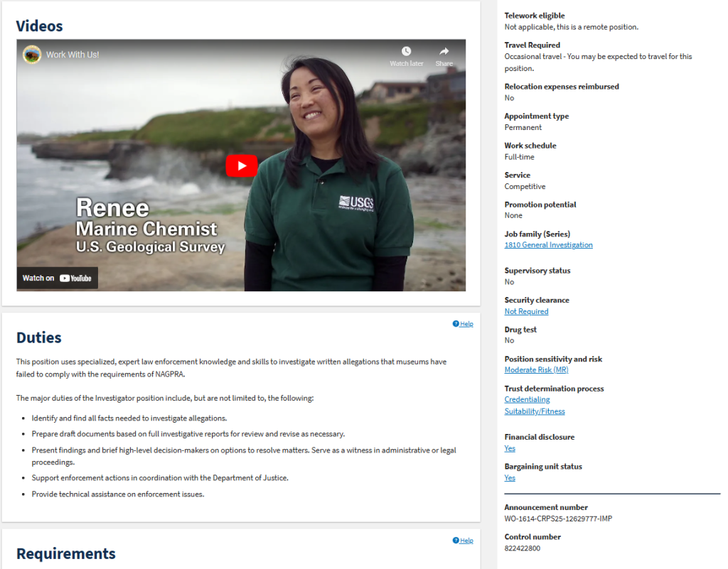Click the control number 822422800
Image resolution: width=728 pixels, height=569 pixels.
pos(523,548)
